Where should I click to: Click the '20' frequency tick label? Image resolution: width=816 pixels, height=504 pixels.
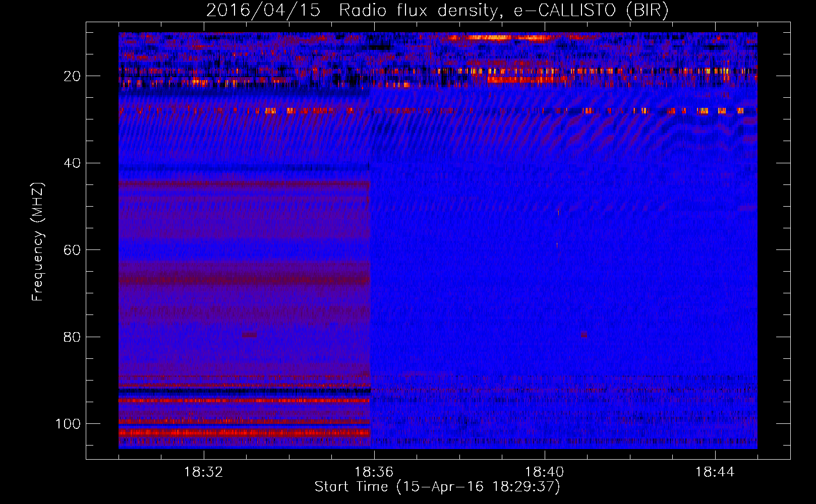coord(72,76)
